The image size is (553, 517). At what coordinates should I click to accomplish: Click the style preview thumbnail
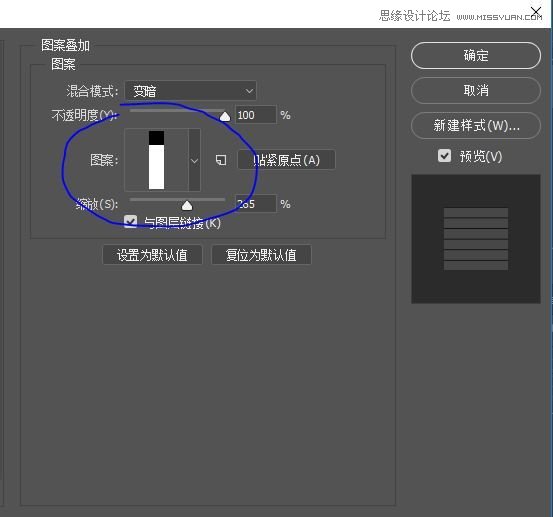(476, 239)
